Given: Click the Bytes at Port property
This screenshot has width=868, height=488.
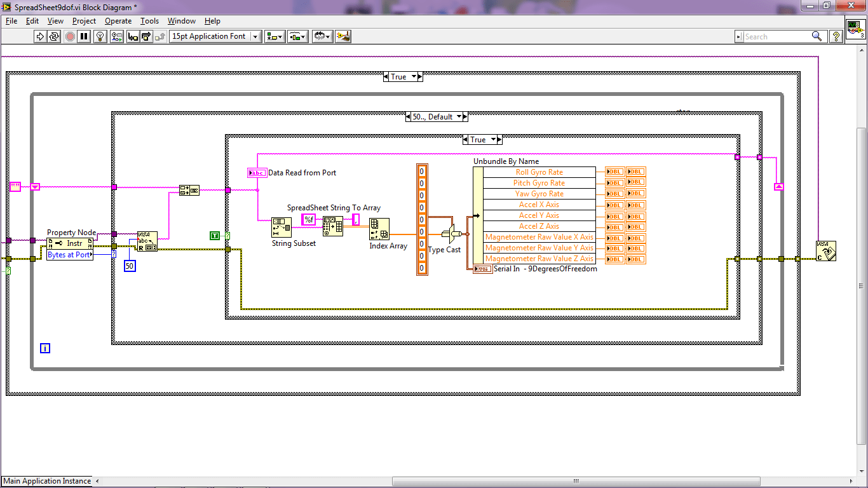Looking at the screenshot, I should pos(70,255).
